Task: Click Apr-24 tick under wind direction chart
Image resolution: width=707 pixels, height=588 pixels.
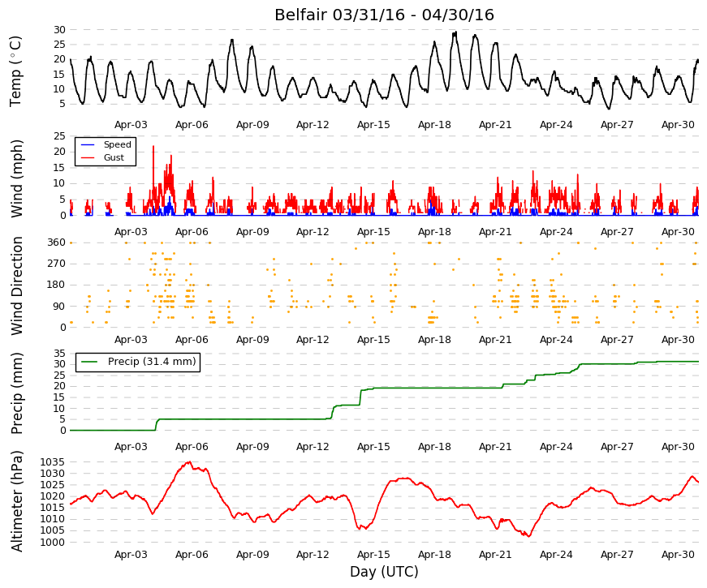Action: (x=556, y=340)
